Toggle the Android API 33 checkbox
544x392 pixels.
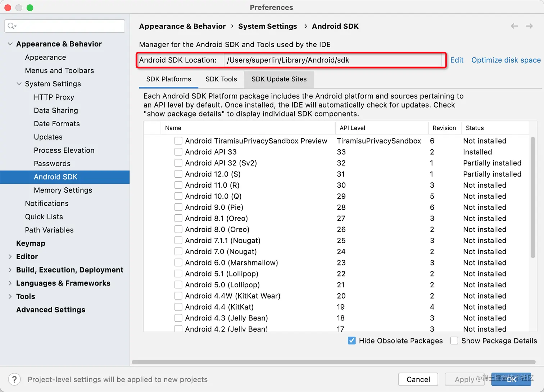pos(178,152)
